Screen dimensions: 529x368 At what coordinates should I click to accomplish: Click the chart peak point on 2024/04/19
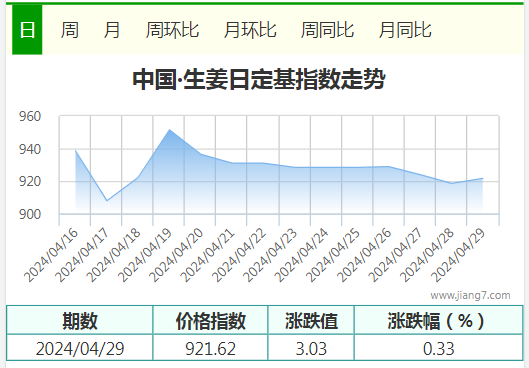[169, 130]
